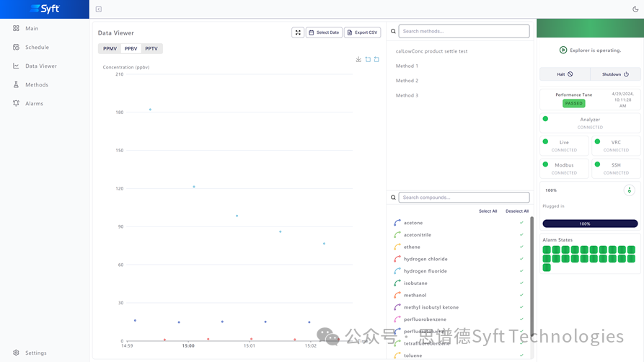Click the Analyzer connected indicator

(x=545, y=119)
